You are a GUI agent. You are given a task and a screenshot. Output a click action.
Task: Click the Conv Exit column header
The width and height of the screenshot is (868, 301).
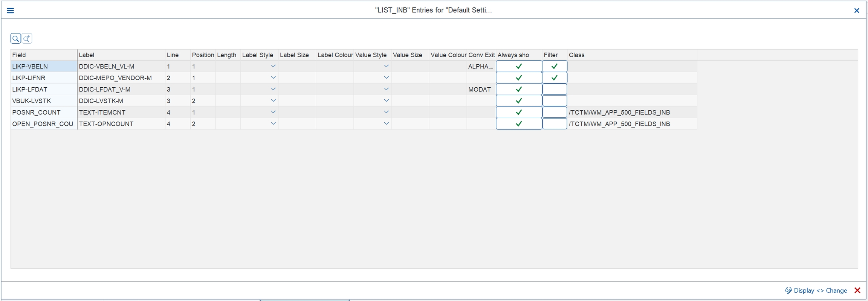[x=481, y=55]
